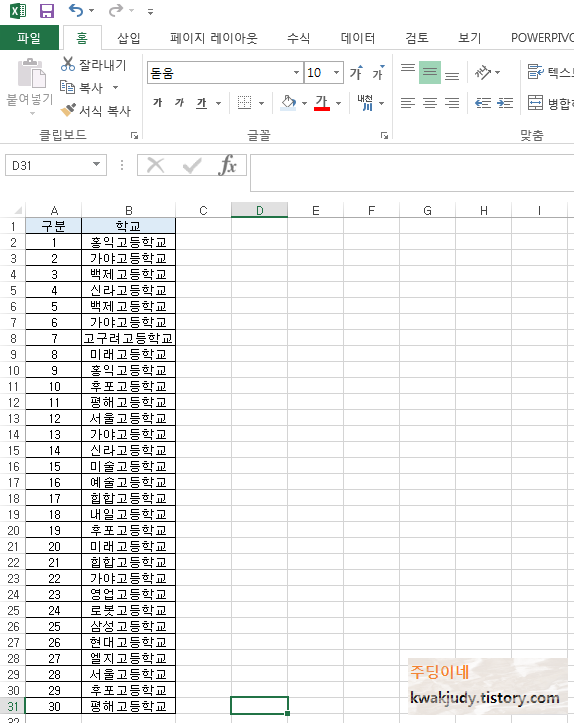Click 복사 copy button

pos(82,87)
